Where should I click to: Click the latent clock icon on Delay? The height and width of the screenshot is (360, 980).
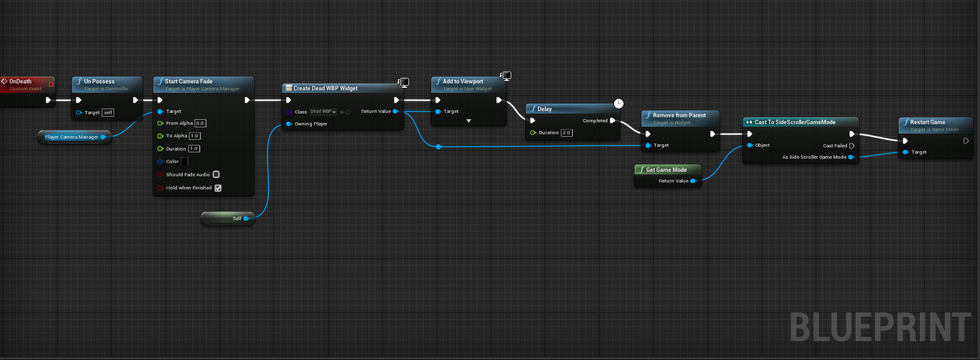coord(619,103)
